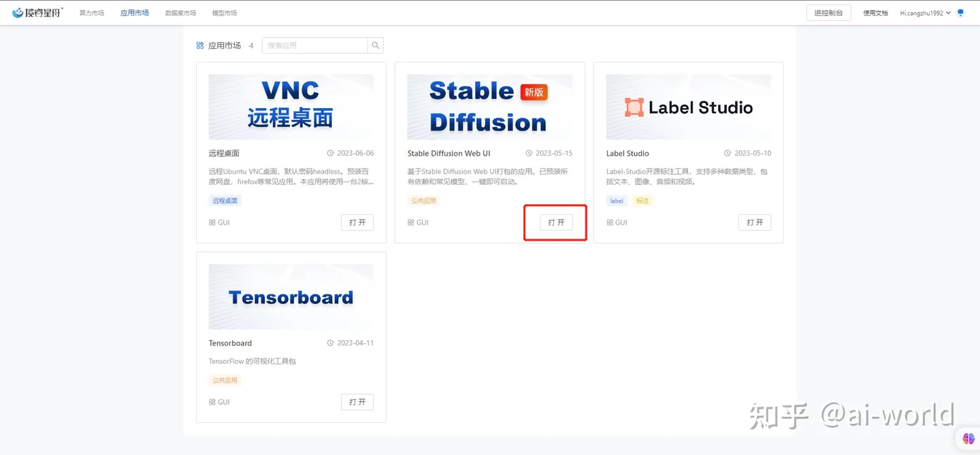Click the app count 4 beside heading
This screenshot has width=980, height=455.
251,46
